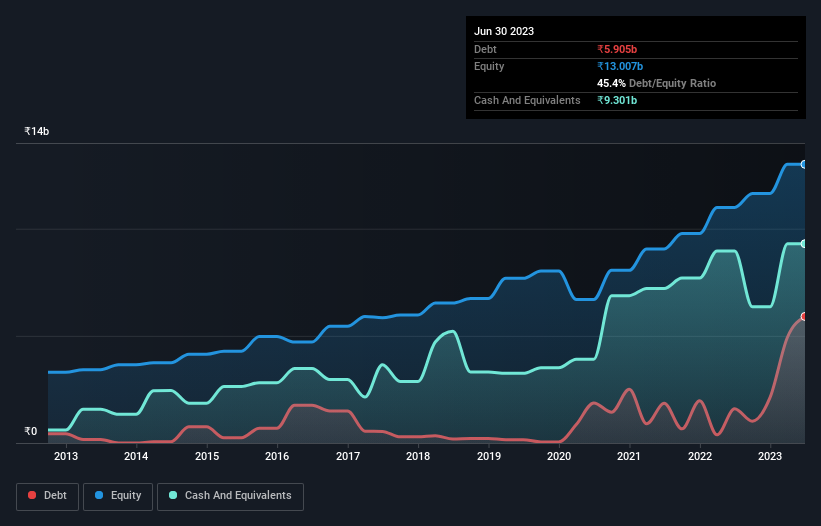821x526 pixels.
Task: Click the 2018 x-axis label
Action: coord(418,456)
